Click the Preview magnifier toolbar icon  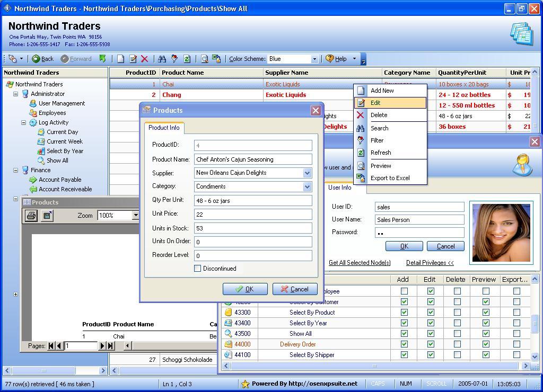[x=204, y=59]
